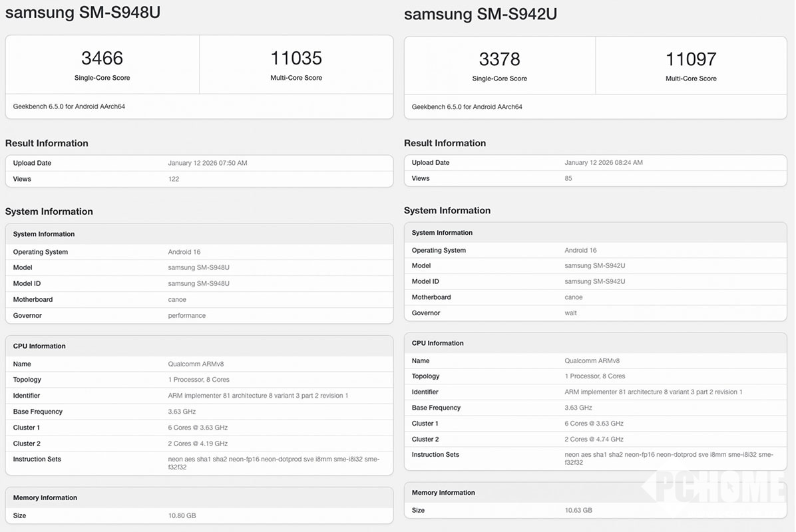This screenshot has height=532, width=796.
Task: Click the samsung SM-S942U page title
Action: pos(480,13)
